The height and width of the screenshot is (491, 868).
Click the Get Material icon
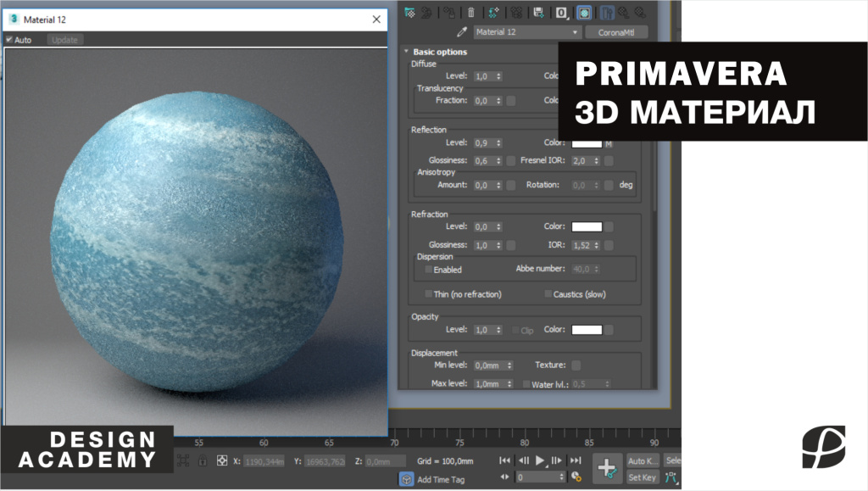(410, 12)
